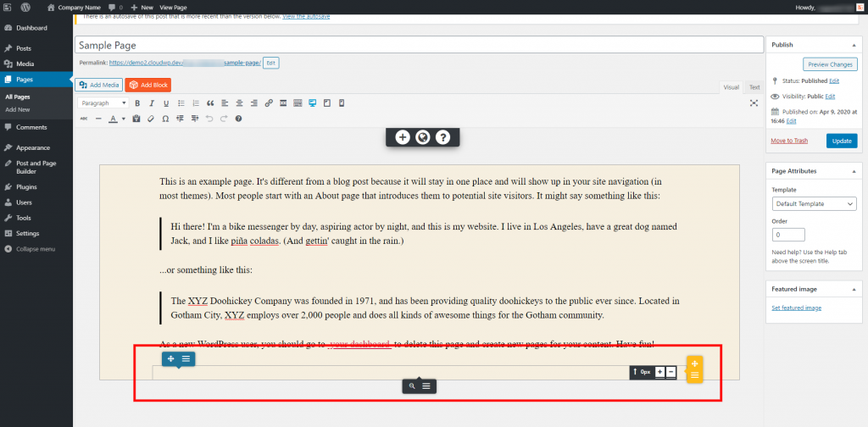
Task: Click the blue Update button
Action: pyautogui.click(x=842, y=141)
